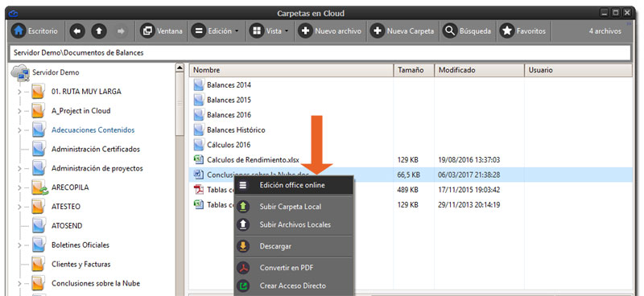Click 66,5 KB size cell

coord(409,175)
